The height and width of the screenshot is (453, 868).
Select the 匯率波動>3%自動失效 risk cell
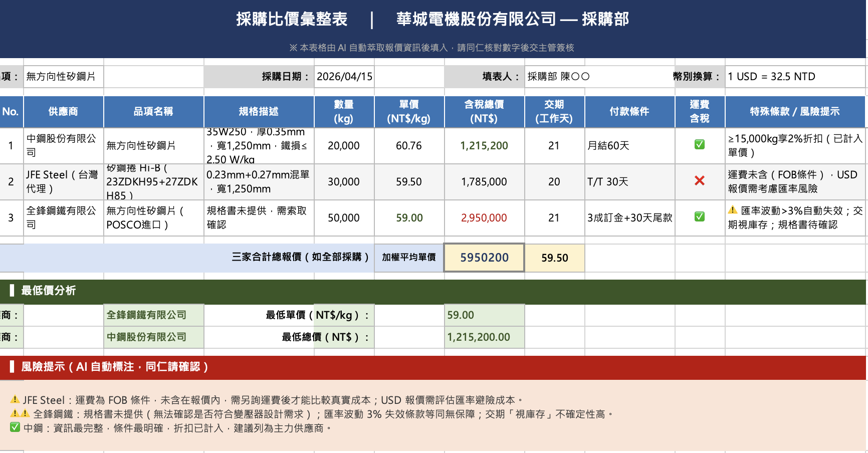795,218
